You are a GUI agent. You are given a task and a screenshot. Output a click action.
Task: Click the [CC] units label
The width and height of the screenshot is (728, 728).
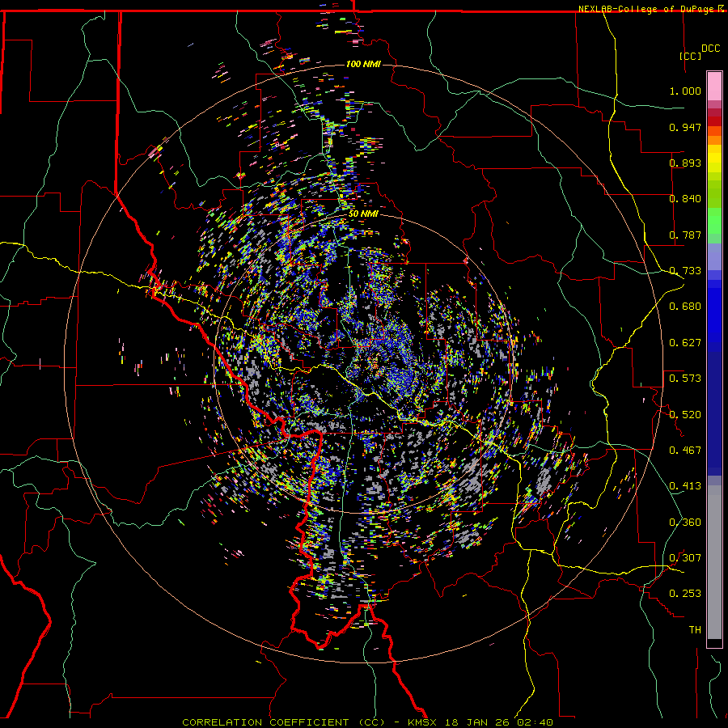click(x=691, y=56)
